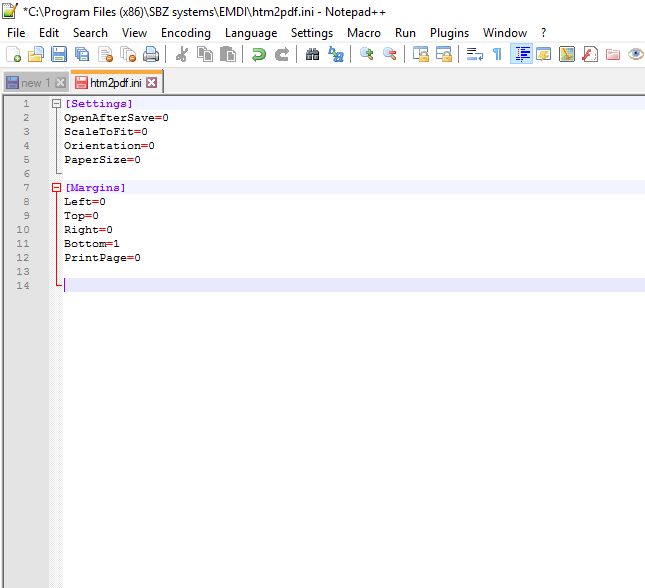Click the Right=0 line
645x588 pixels.
88,230
